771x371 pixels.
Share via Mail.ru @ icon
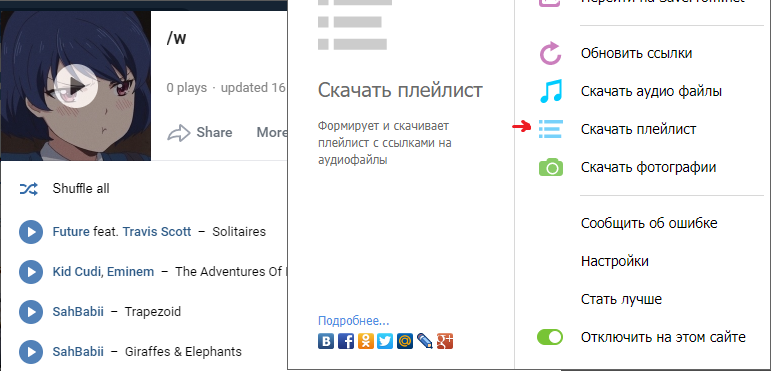pos(405,341)
